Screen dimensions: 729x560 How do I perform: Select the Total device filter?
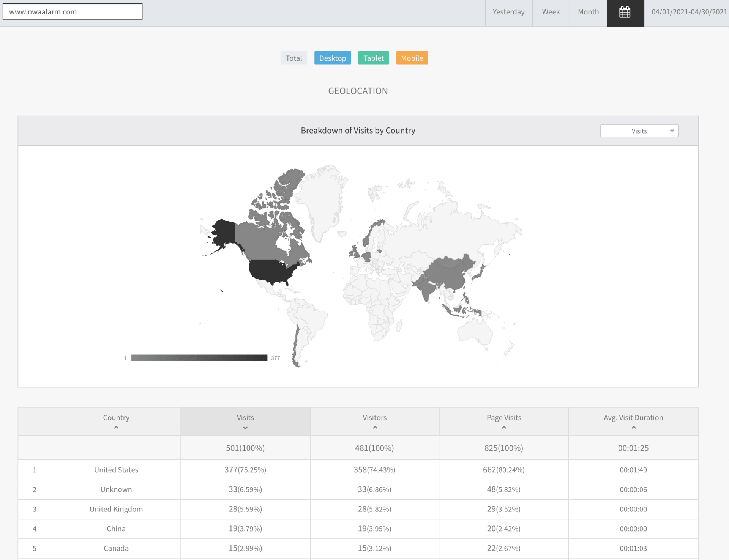(293, 58)
